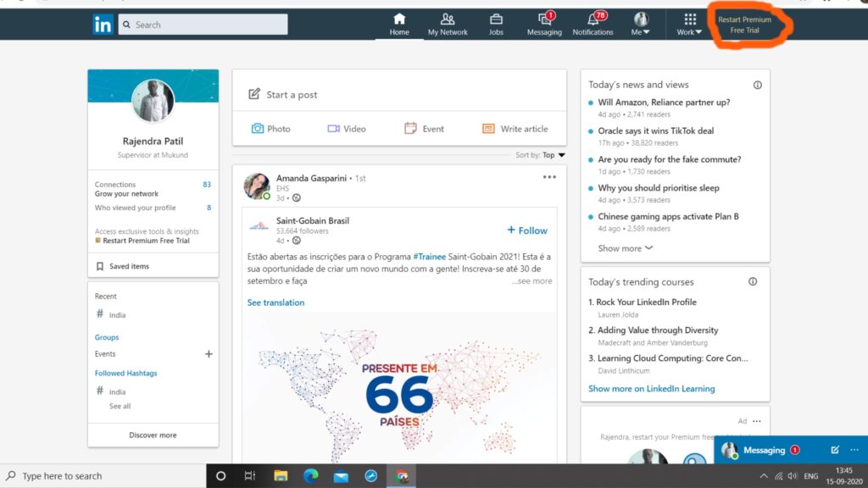The image size is (868, 488).
Task: Expand post text with see more
Action: point(531,281)
